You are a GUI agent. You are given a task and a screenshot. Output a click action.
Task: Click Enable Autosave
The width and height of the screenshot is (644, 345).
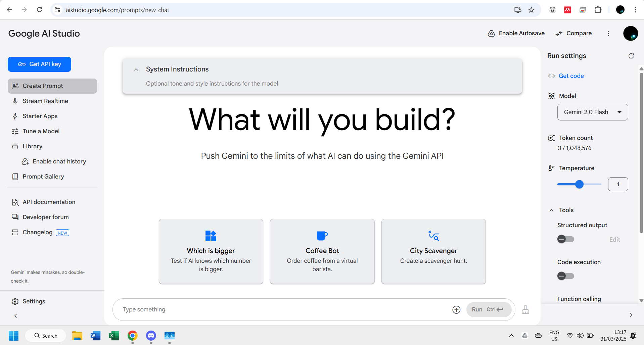pyautogui.click(x=516, y=33)
